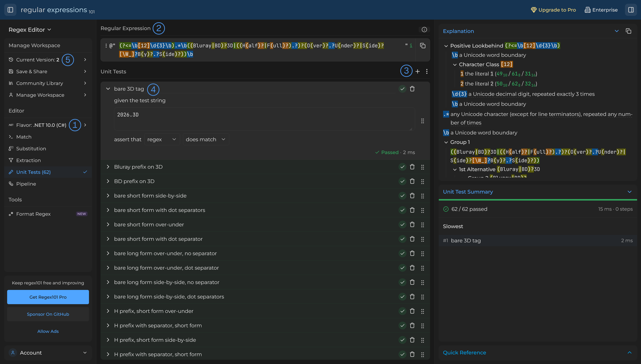The height and width of the screenshot is (364, 641).
Task: Click into the regular expression input
Action: click(260, 50)
